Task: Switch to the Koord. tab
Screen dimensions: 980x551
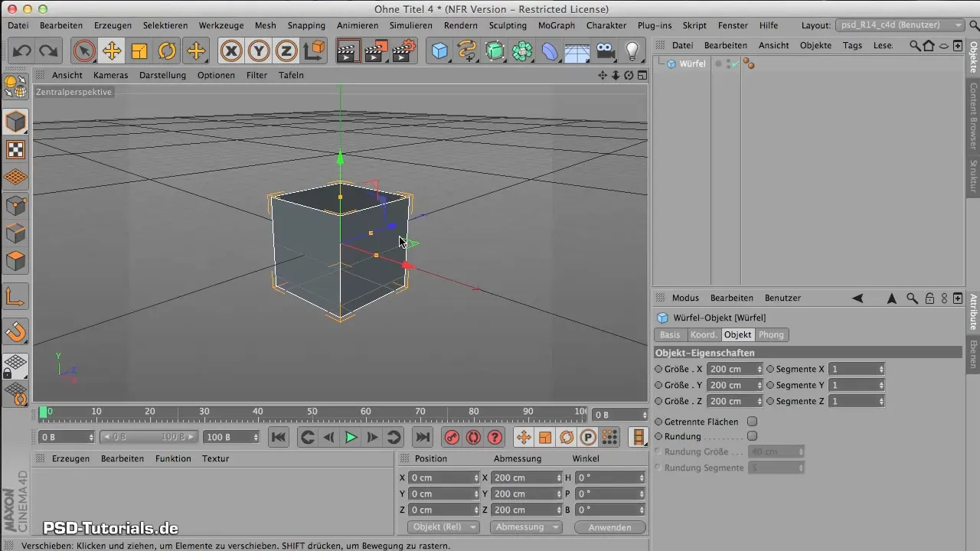Action: pos(704,334)
